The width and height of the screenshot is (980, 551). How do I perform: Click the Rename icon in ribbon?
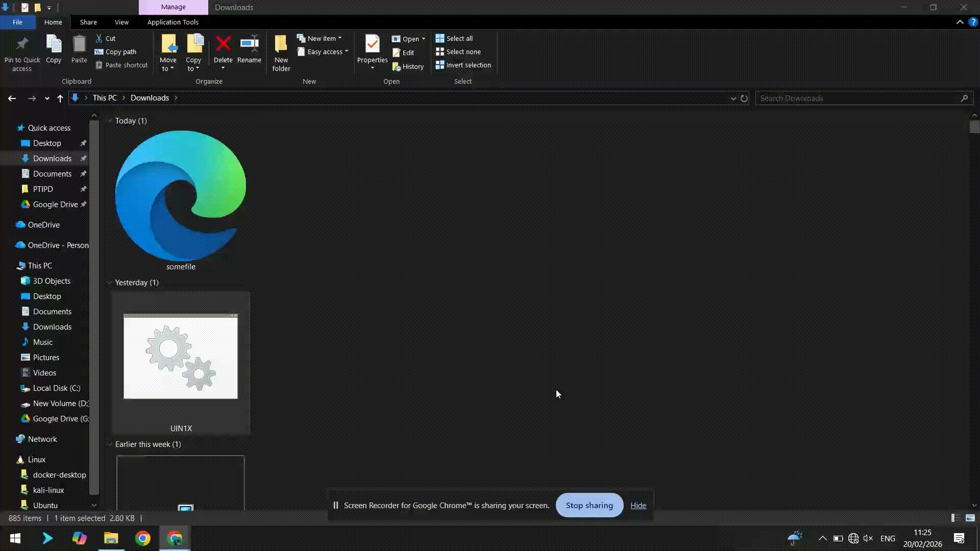point(249,44)
